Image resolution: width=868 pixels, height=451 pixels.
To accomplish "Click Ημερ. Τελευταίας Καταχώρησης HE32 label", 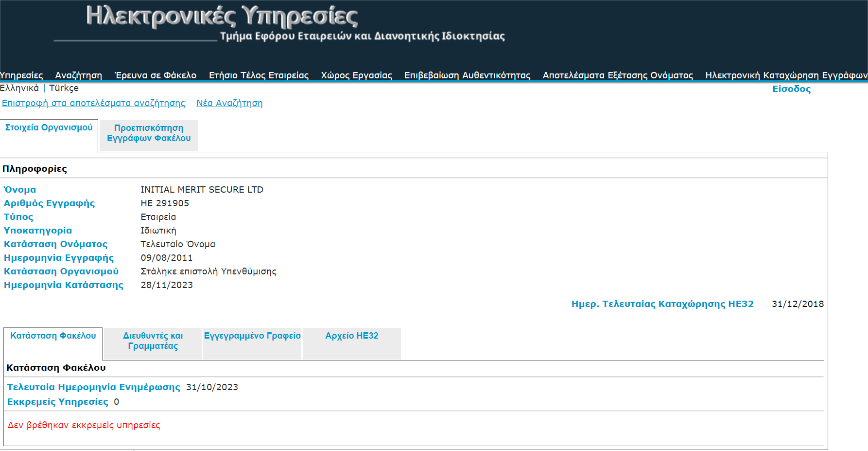I will [x=662, y=304].
